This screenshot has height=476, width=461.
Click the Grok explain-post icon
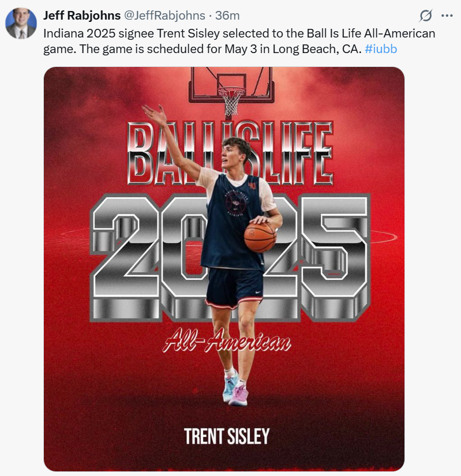coord(425,16)
